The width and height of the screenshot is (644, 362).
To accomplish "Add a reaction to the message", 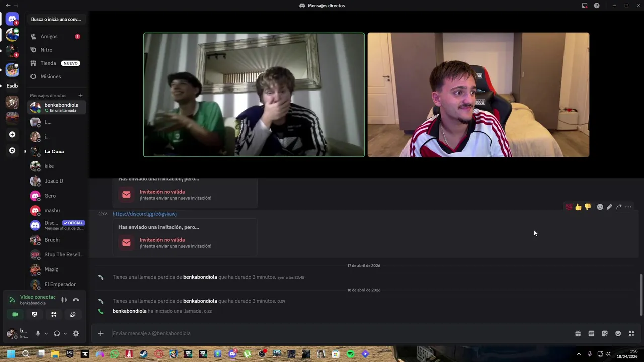I will point(600,207).
